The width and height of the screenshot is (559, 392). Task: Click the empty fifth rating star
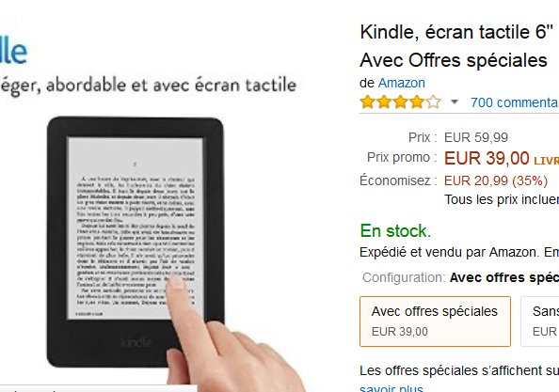[x=434, y=102]
